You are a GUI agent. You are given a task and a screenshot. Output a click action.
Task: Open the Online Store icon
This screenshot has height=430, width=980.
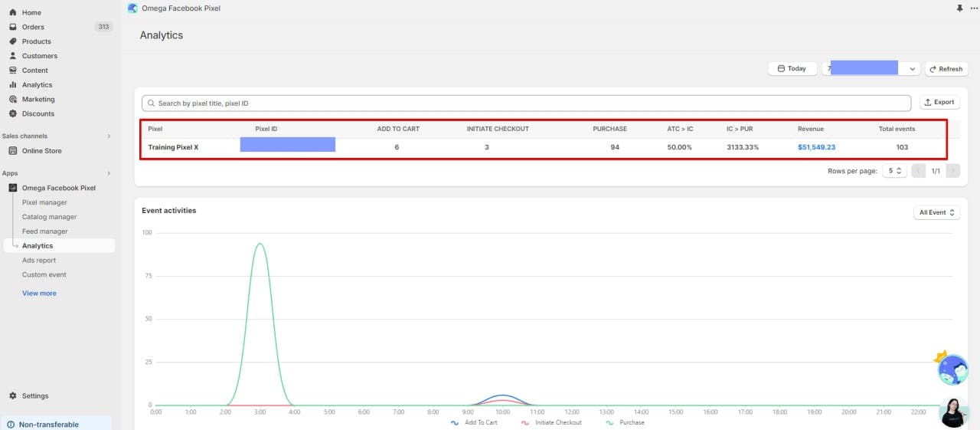point(13,151)
